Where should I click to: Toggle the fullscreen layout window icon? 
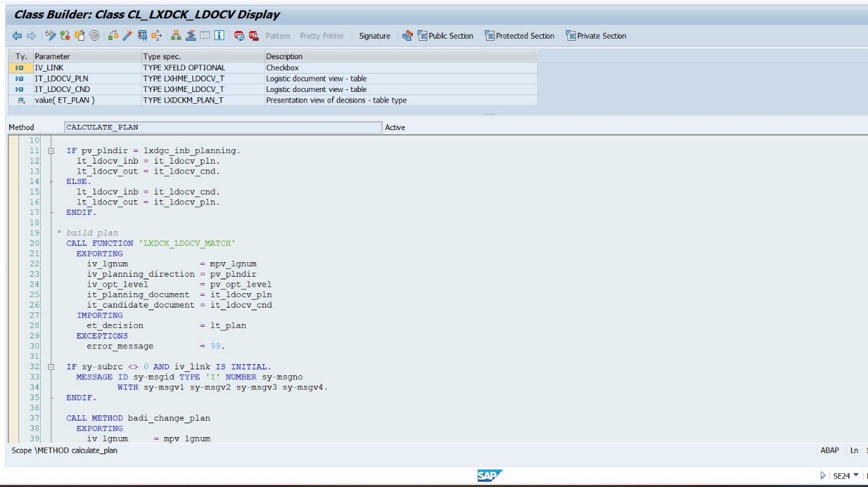pos(205,36)
